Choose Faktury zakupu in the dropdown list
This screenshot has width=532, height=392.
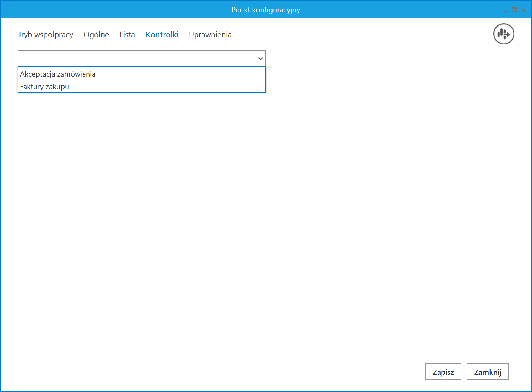(44, 87)
